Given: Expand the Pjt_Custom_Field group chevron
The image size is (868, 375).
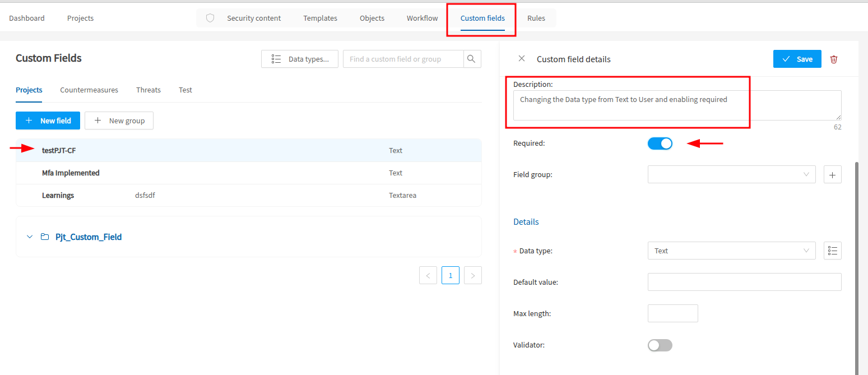Looking at the screenshot, I should click(30, 237).
